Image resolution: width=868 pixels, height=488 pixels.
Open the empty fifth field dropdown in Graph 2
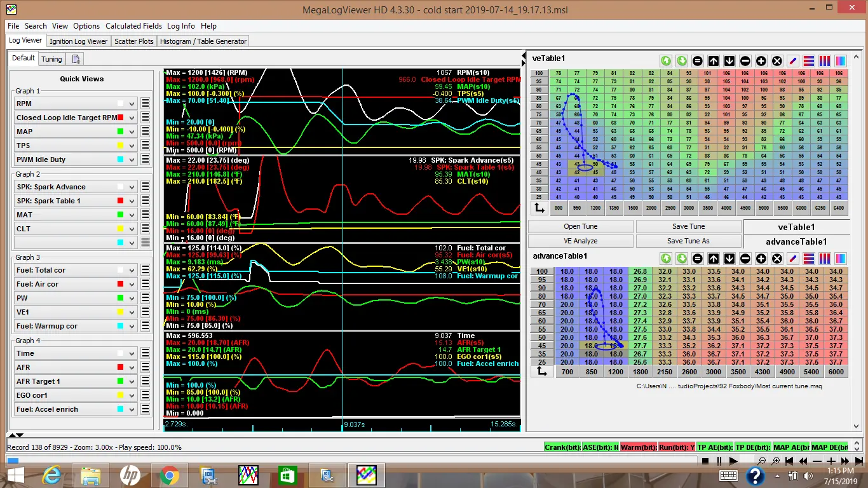coord(132,243)
